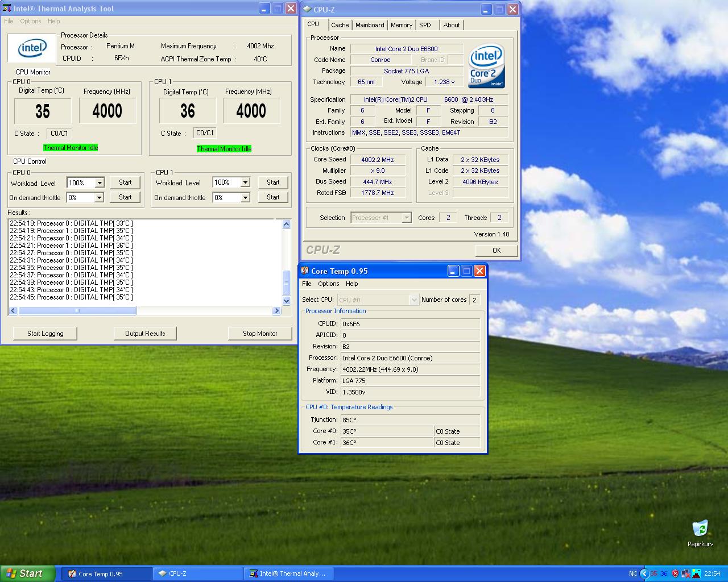Click Stop Monitor button
The image size is (728, 582).
[x=260, y=334]
